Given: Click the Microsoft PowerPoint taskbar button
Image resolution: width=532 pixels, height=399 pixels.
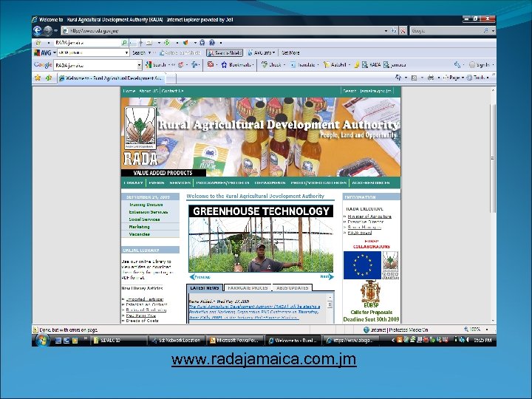Looking at the screenshot, I should 236,341.
